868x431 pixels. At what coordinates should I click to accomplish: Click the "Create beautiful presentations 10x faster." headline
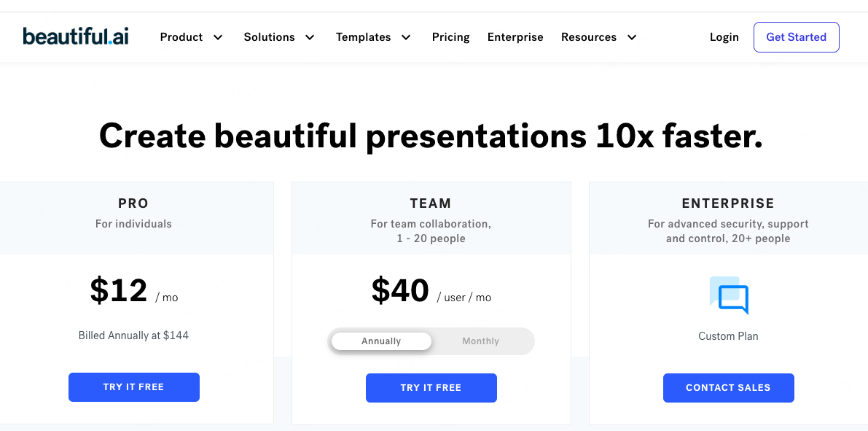click(x=431, y=135)
